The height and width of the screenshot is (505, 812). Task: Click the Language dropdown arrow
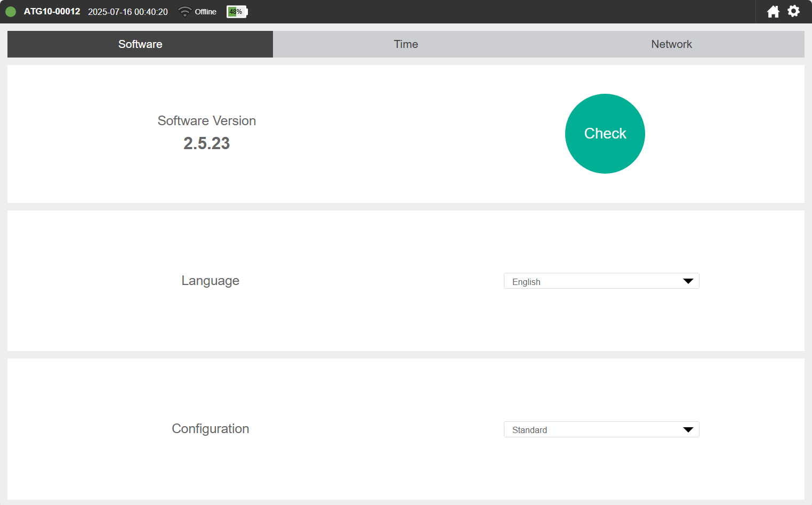tap(688, 281)
